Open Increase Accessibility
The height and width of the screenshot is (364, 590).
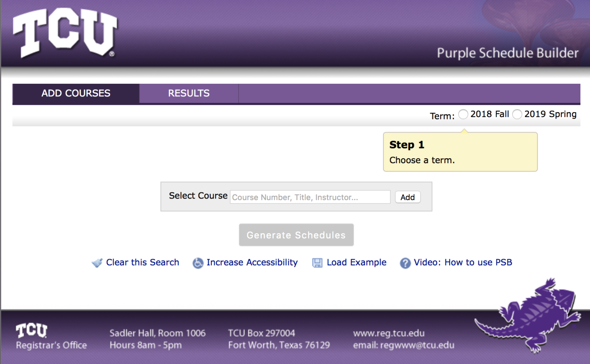252,263
